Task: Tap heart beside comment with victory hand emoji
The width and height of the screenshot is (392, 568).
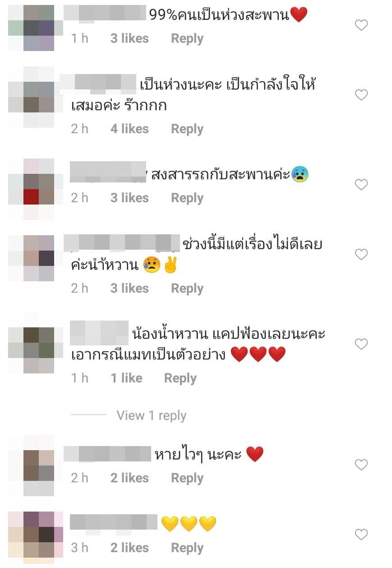Action: [361, 255]
